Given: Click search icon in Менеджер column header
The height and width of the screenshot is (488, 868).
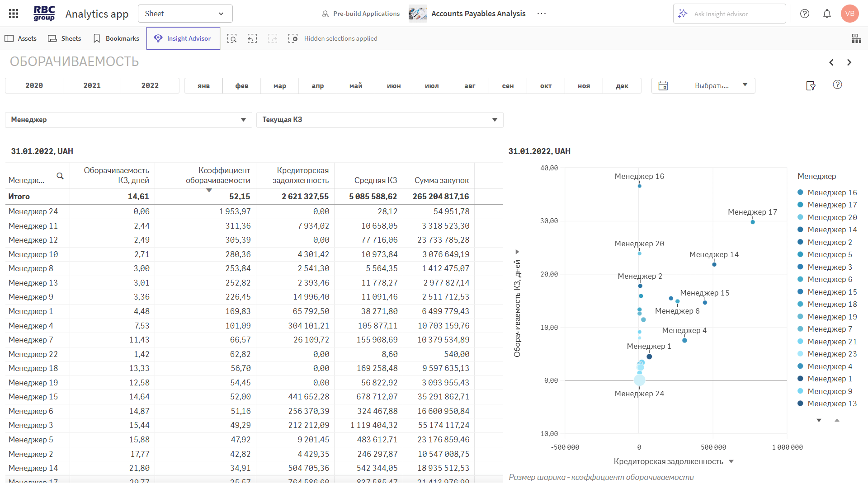Looking at the screenshot, I should [x=60, y=176].
